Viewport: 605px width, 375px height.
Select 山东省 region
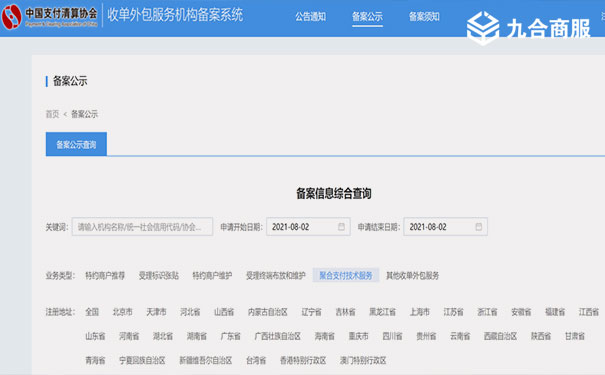click(x=95, y=336)
